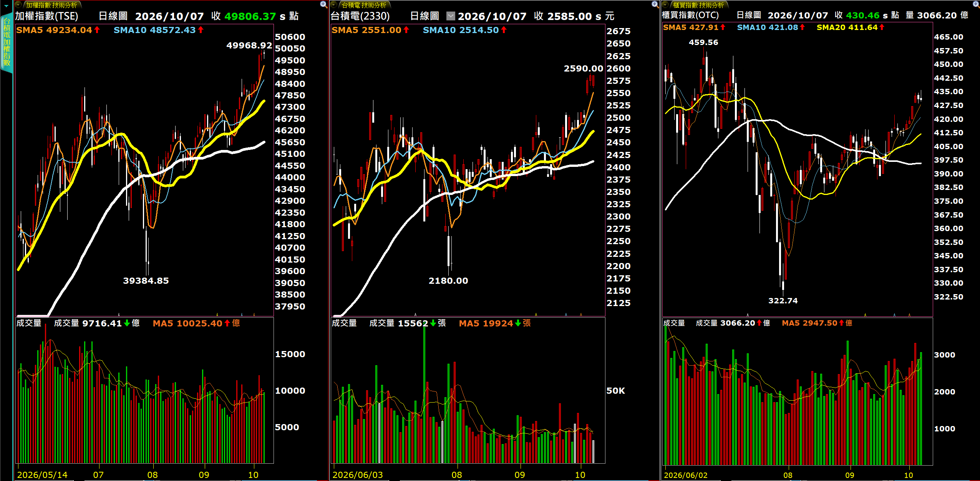The width and height of the screenshot is (980, 481).
Task: Click MA5 19924 volume average in 台積電 panel
Action: 495,323
